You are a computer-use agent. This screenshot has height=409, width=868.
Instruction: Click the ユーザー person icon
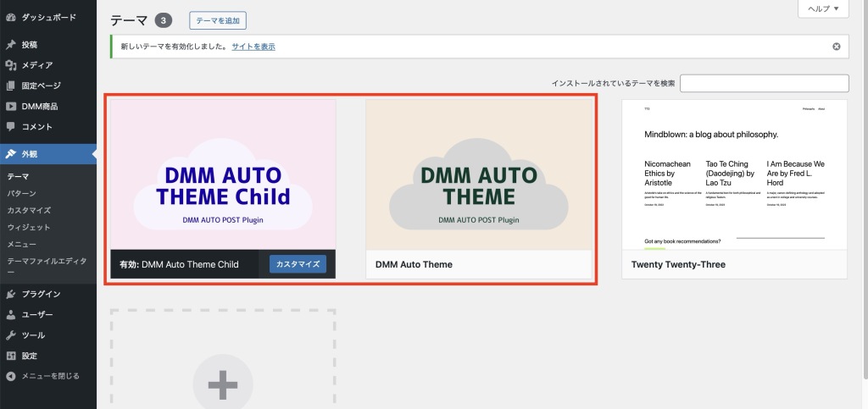pyautogui.click(x=10, y=314)
